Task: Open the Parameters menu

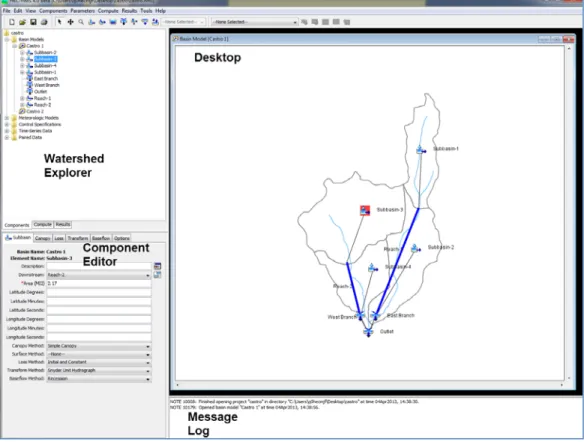Action: tap(83, 11)
